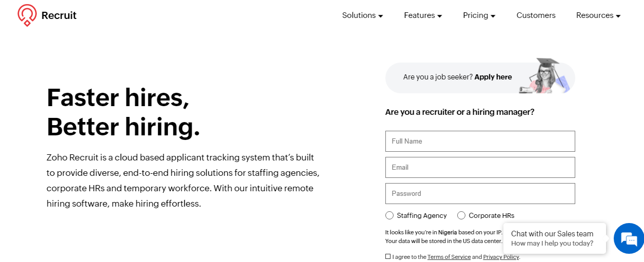The image size is (644, 262).
Task: Expand the Solutions dropdown menu
Action: pos(362,15)
